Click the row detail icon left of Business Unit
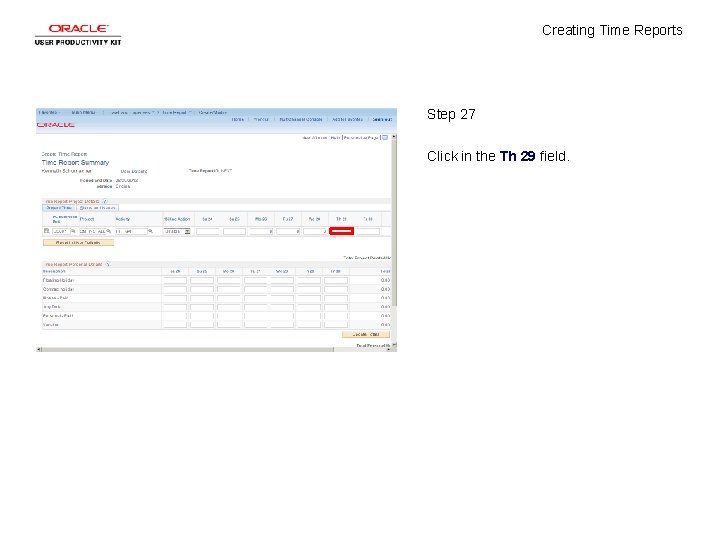Viewport: 720px width, 540px height. (x=46, y=231)
